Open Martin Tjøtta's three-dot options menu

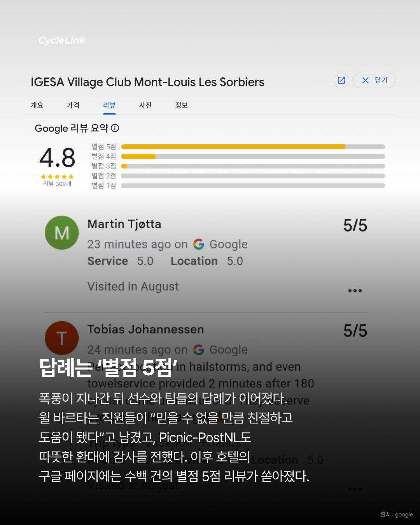coord(355,290)
